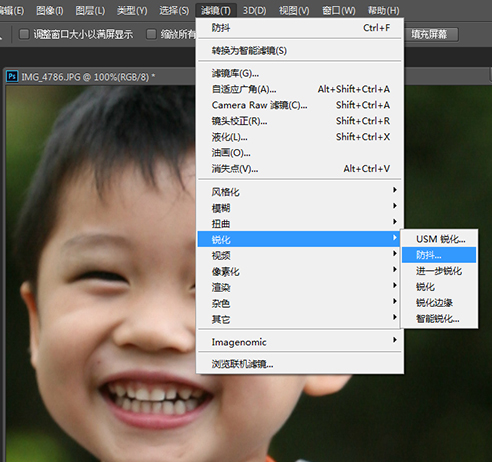Open 滤镜库(G)...

(300, 73)
